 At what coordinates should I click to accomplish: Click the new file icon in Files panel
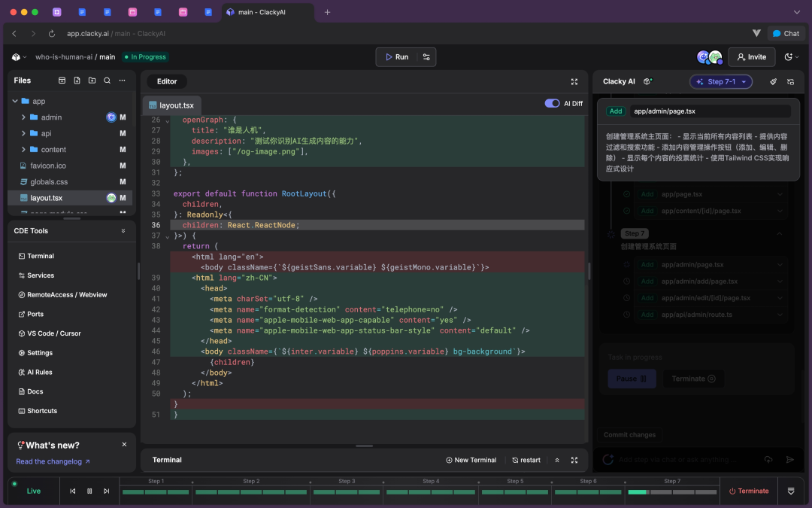[x=78, y=81]
